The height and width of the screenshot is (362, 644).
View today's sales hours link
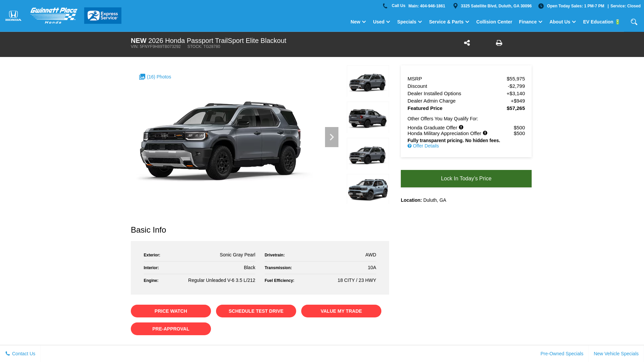pyautogui.click(x=576, y=6)
